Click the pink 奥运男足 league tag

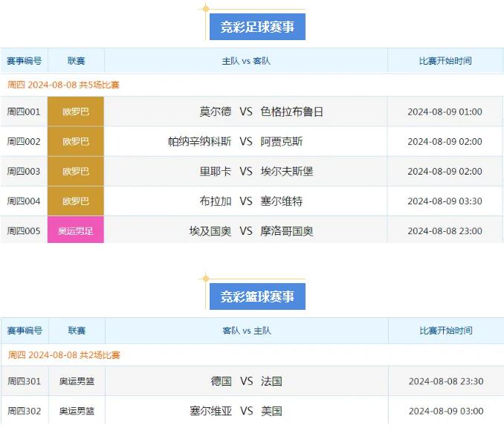(76, 230)
